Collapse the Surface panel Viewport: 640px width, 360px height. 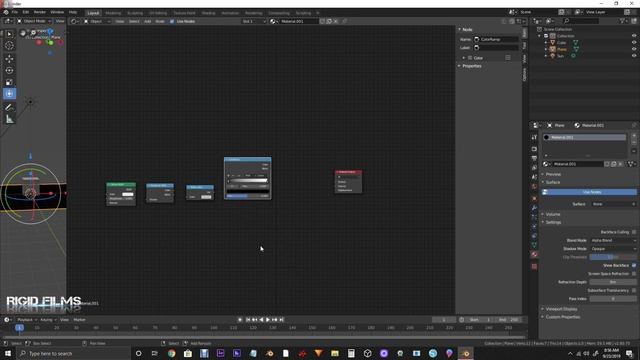(x=553, y=182)
